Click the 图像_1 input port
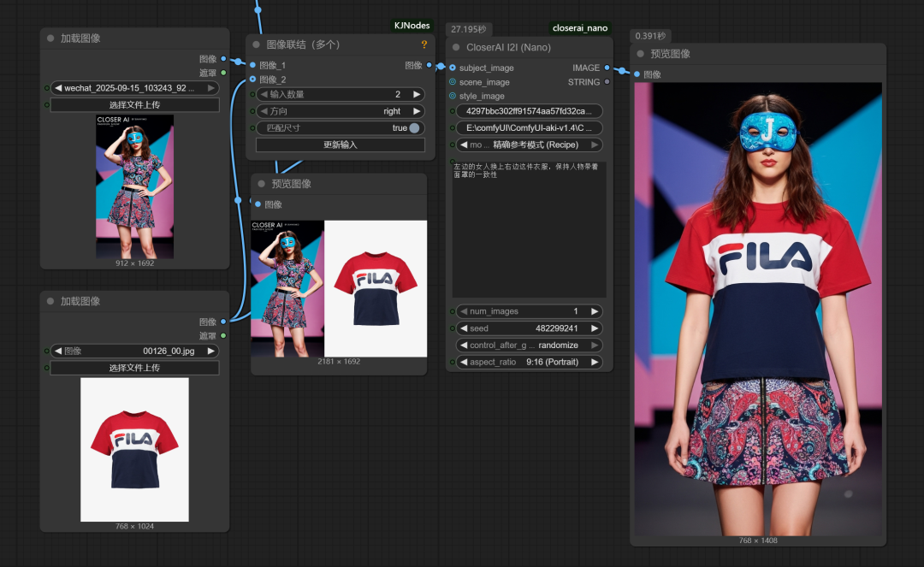 (x=252, y=65)
